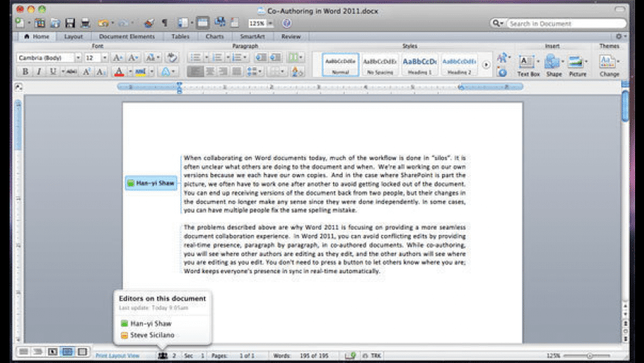Image resolution: width=644 pixels, height=363 pixels.
Task: Open the Templates gallery icon
Action: pos(40,23)
